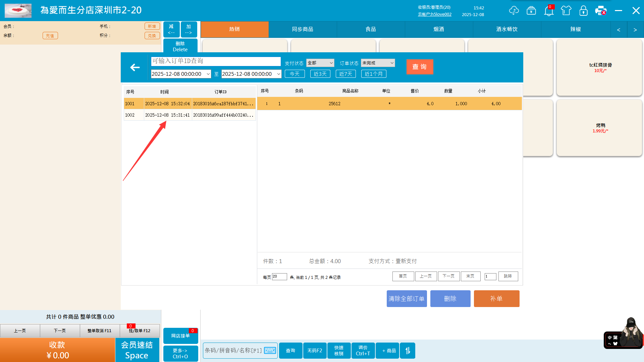Open the end date picker dropdown
644x362 pixels.
[x=278, y=74]
